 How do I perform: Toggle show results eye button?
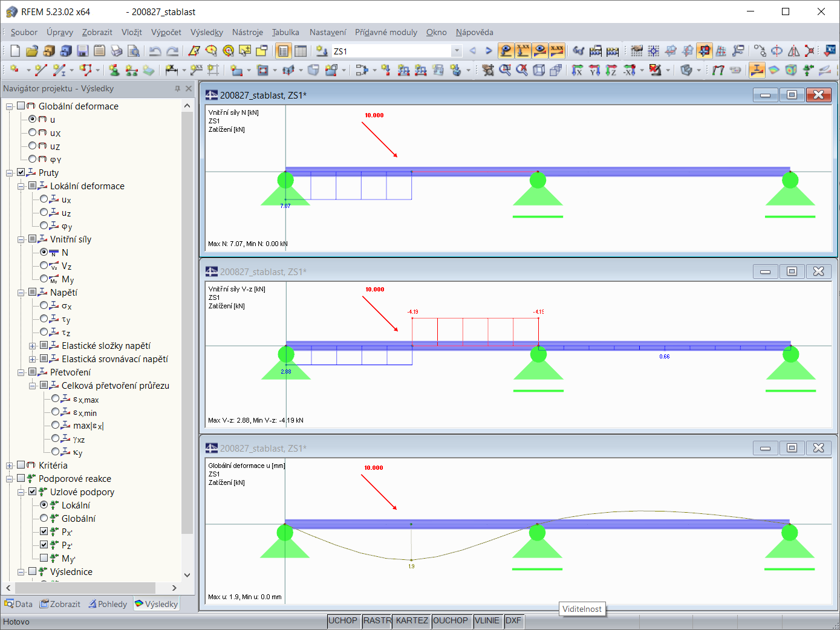click(540, 51)
